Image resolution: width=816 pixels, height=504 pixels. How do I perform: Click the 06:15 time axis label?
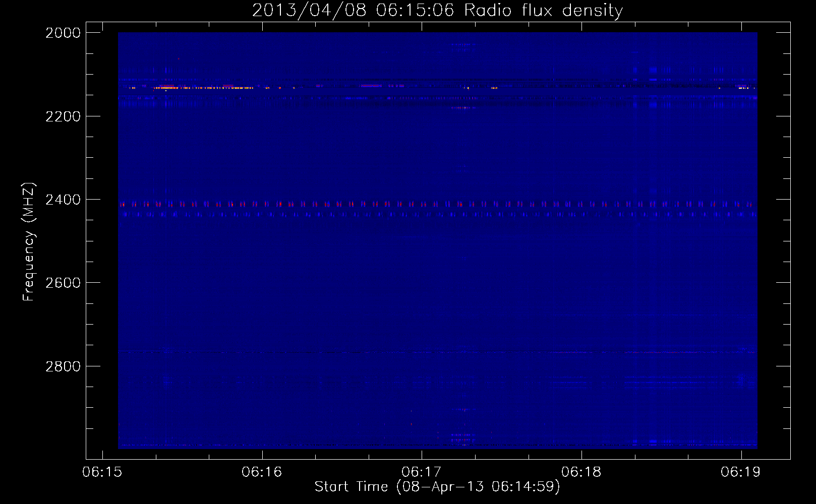102,472
